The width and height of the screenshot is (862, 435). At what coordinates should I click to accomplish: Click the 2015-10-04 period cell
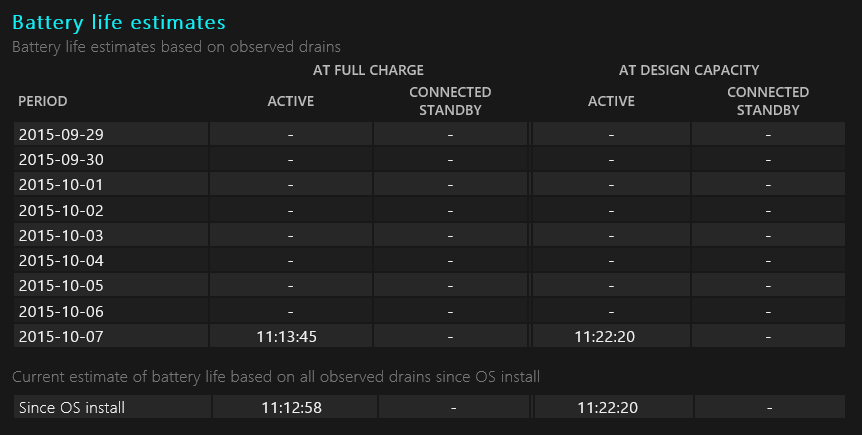point(61,261)
